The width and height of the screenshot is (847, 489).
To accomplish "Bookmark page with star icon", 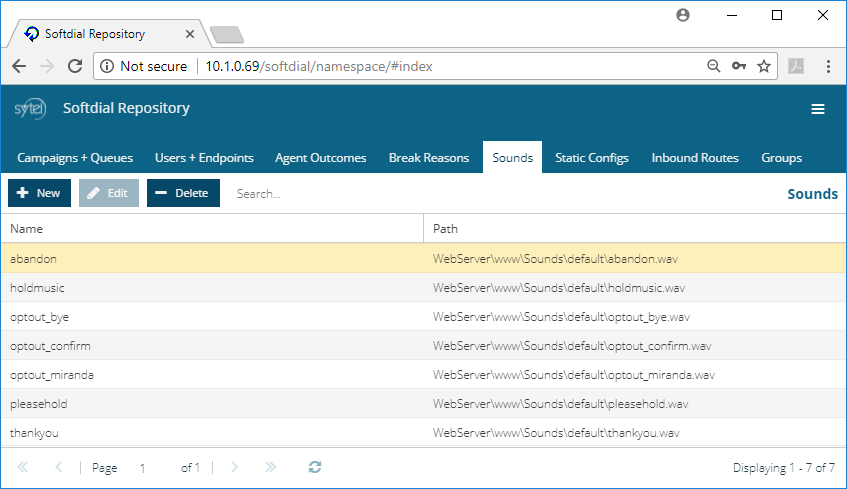I will tap(764, 66).
